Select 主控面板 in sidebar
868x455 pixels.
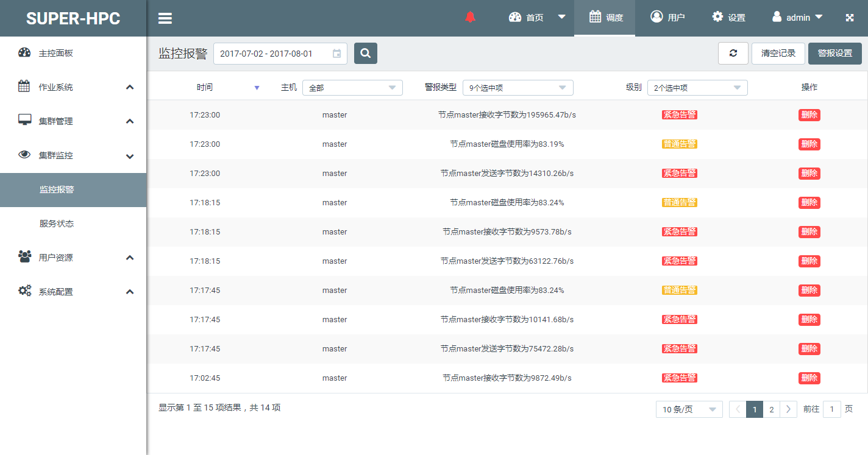tap(73, 53)
